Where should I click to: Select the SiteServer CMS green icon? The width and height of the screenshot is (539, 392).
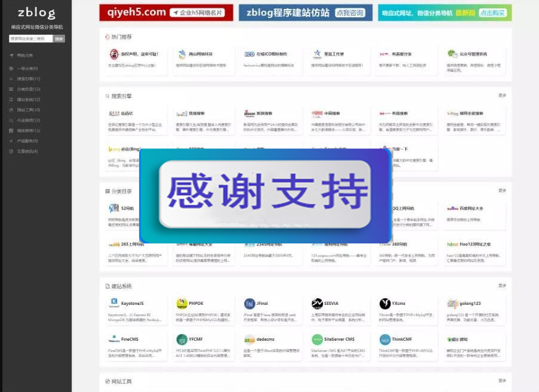tap(317, 339)
